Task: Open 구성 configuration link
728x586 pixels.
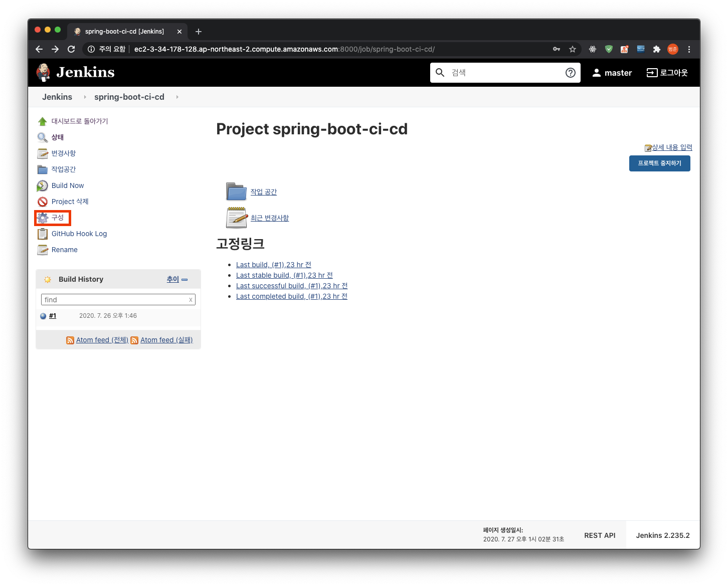Action: point(58,218)
